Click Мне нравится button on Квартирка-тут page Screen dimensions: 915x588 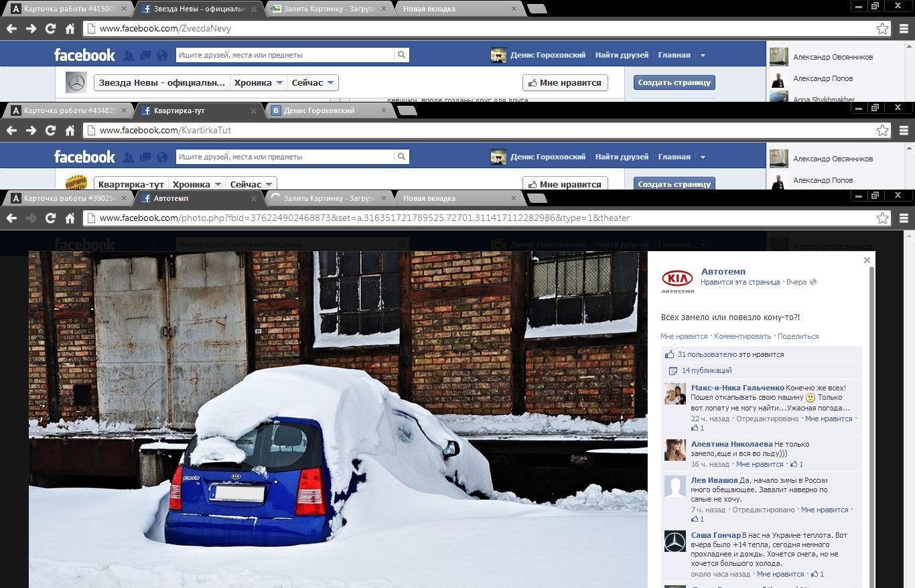[565, 183]
